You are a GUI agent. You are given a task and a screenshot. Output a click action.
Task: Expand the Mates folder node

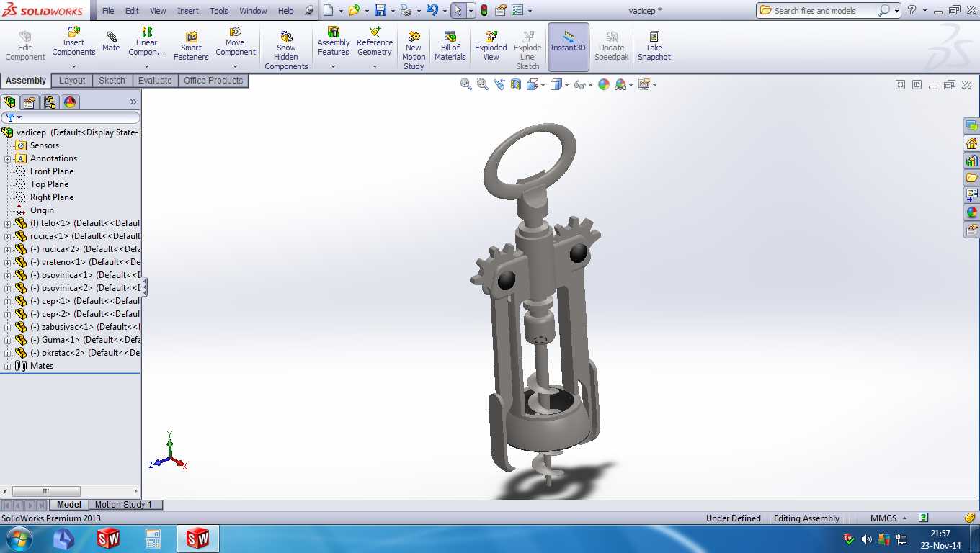(8, 366)
